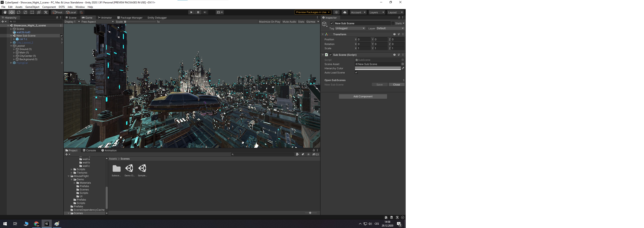Select the Move tool
644x228 pixels.
[x=12, y=12]
